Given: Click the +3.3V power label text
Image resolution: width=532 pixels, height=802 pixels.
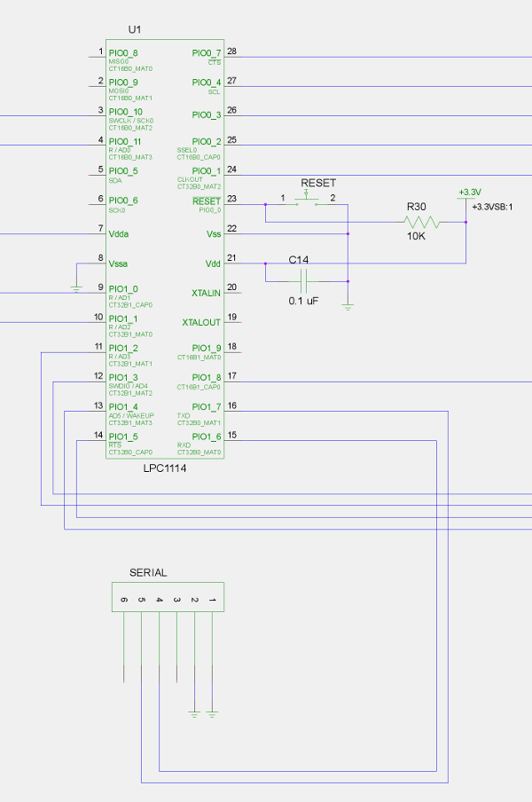Looking at the screenshot, I should [x=470, y=192].
